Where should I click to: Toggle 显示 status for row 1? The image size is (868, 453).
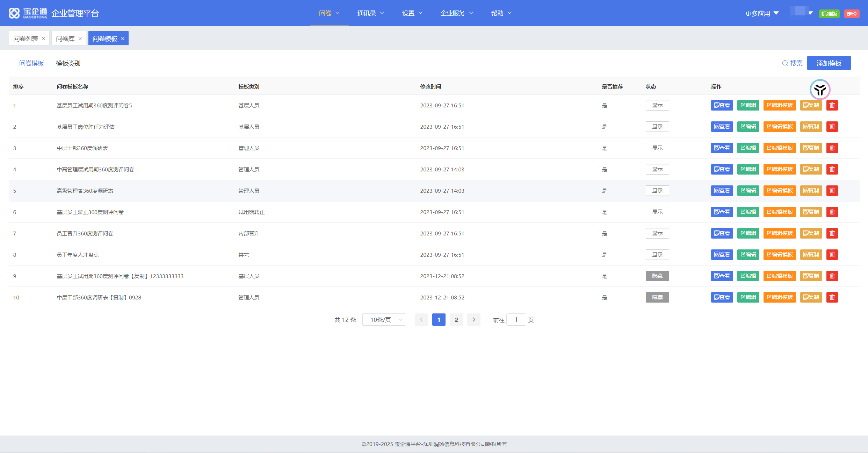pos(657,105)
